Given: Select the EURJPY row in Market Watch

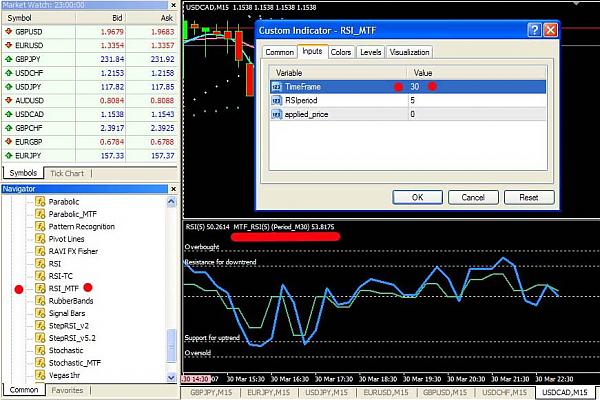Looking at the screenshot, I should coord(90,155).
